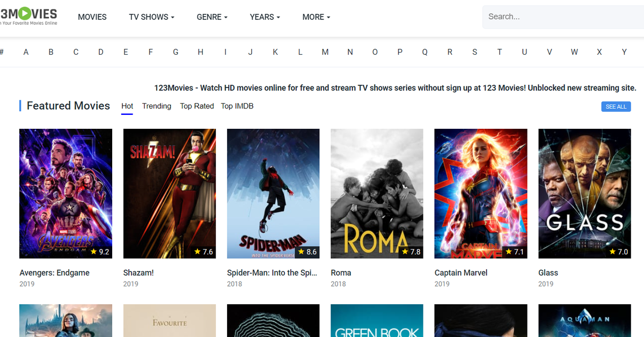Image resolution: width=644 pixels, height=337 pixels.
Task: Select the Hot tab
Action: point(127,106)
